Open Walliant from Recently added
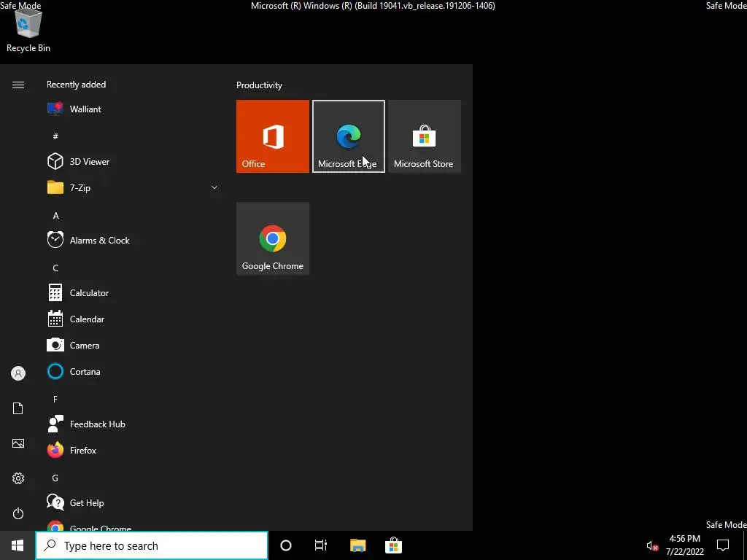This screenshot has height=560, width=747. tap(133, 109)
